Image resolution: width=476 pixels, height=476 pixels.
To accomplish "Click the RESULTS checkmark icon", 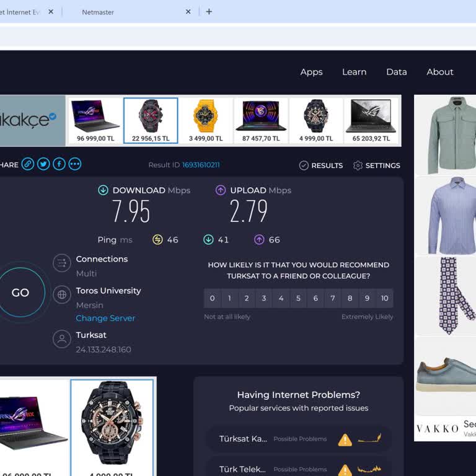I will [x=304, y=165].
